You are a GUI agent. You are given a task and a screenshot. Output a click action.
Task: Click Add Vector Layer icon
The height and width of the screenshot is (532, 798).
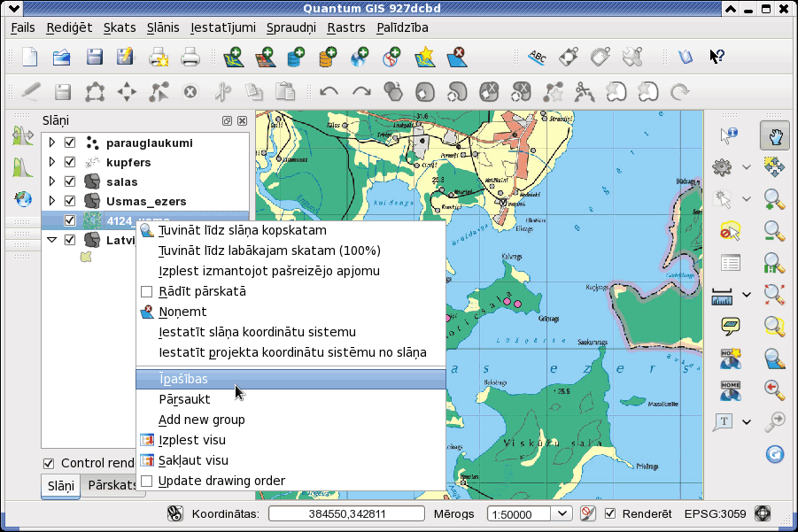pos(234,57)
